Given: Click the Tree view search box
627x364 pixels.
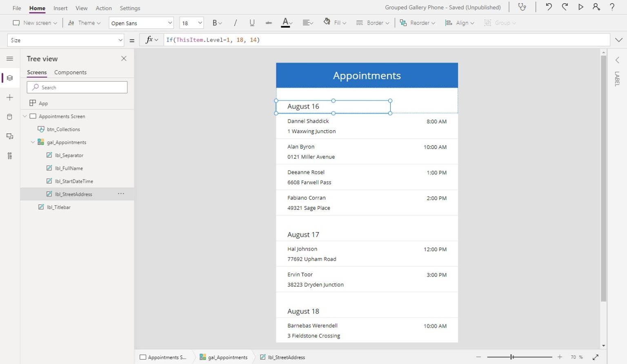Looking at the screenshot, I should coord(77,87).
